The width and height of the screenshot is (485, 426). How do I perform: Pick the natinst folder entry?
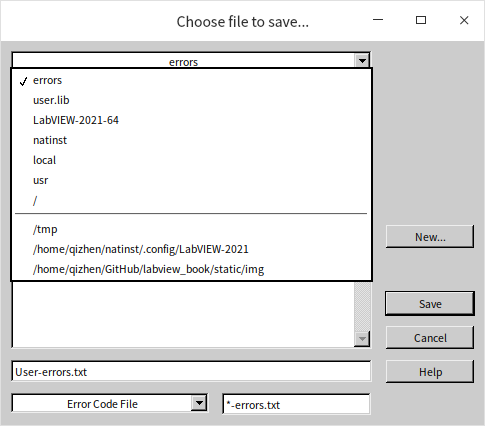(192, 140)
